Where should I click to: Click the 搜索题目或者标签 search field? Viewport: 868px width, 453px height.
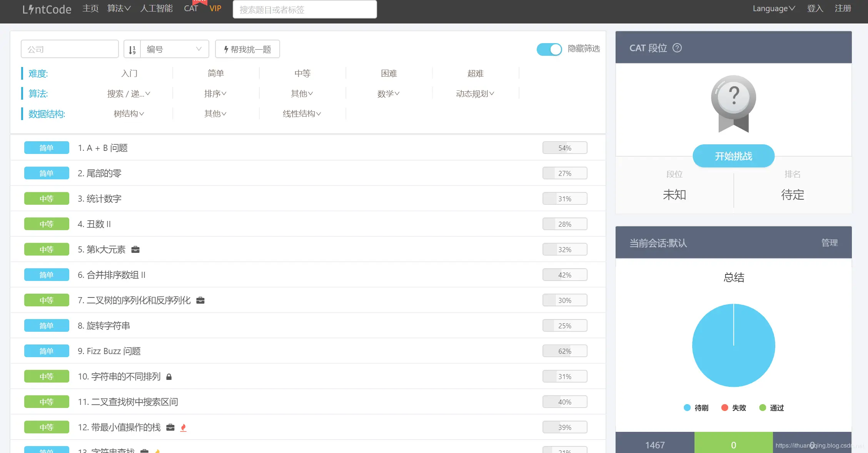[x=304, y=10]
